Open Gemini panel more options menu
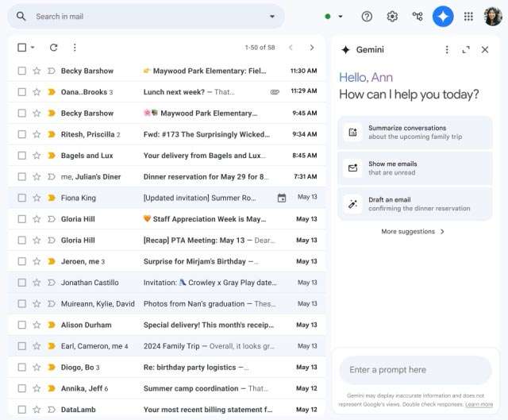This screenshot has height=420, width=508. (x=447, y=49)
